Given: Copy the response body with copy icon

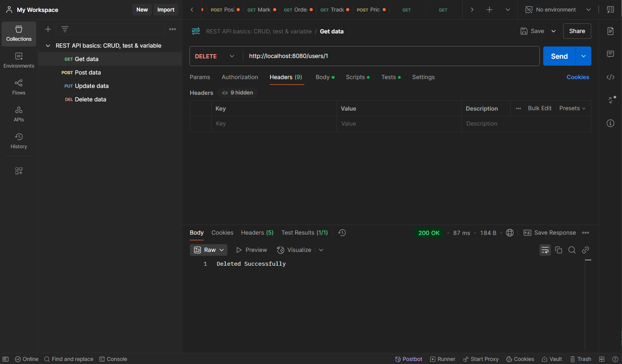Looking at the screenshot, I should [x=559, y=250].
